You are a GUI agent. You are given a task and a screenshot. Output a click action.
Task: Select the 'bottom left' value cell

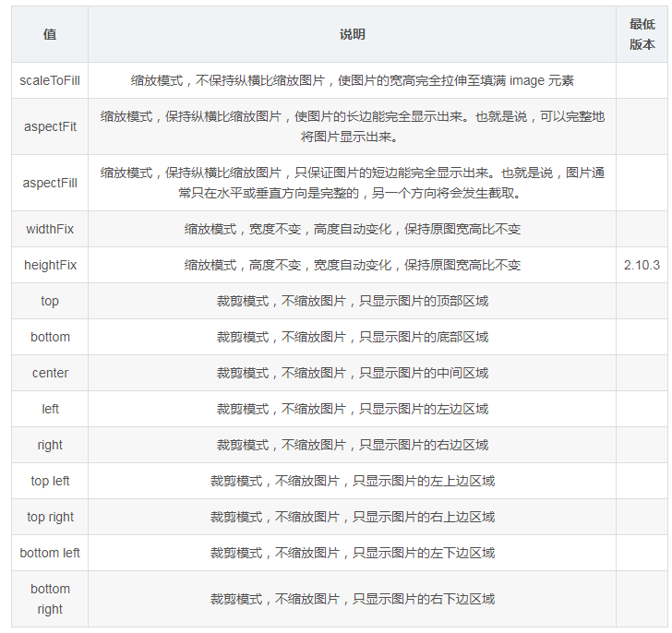[50, 553]
